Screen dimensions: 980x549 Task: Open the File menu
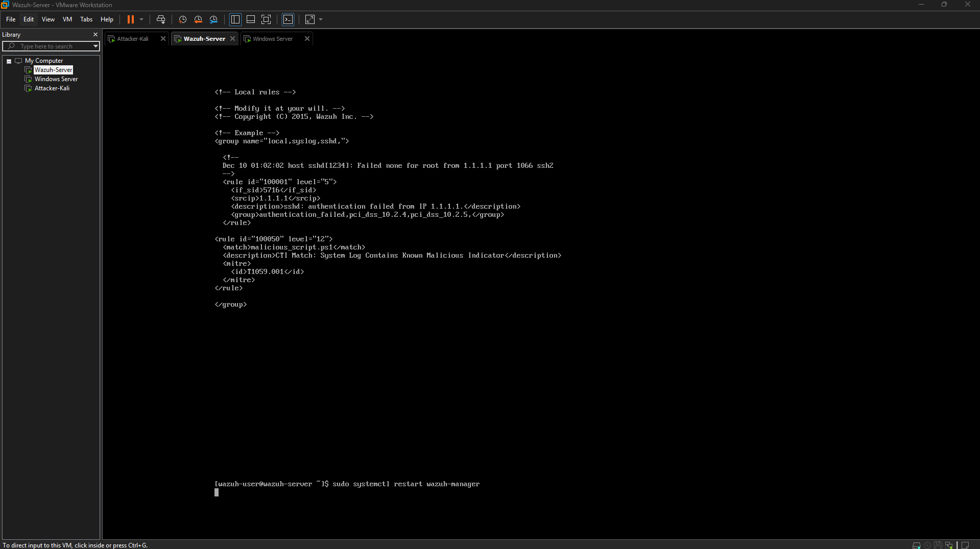pyautogui.click(x=11, y=19)
